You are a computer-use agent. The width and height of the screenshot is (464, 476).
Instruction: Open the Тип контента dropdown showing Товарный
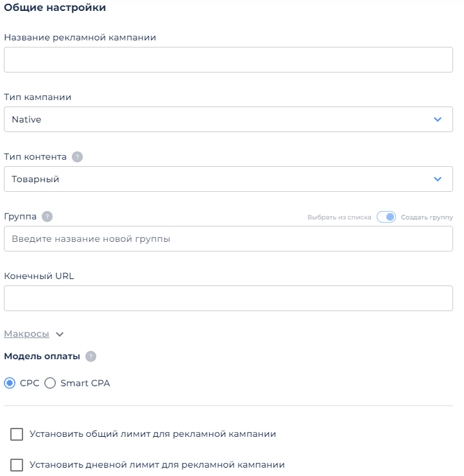click(x=228, y=179)
